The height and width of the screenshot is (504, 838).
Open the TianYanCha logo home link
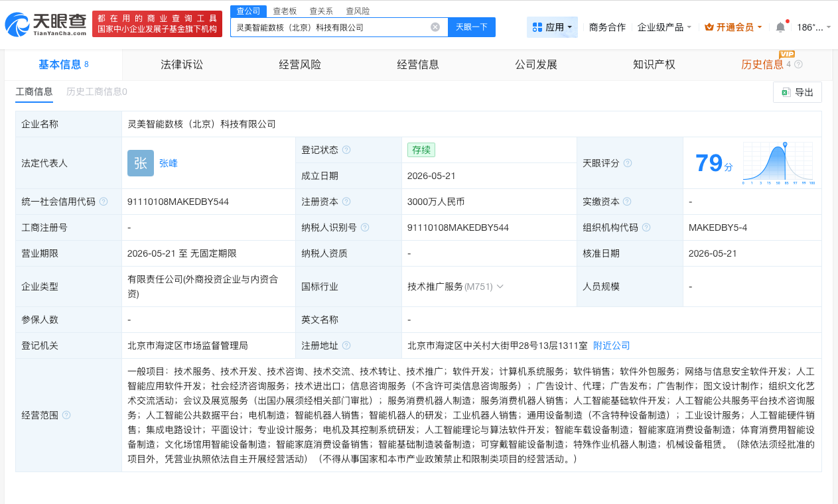click(x=45, y=25)
